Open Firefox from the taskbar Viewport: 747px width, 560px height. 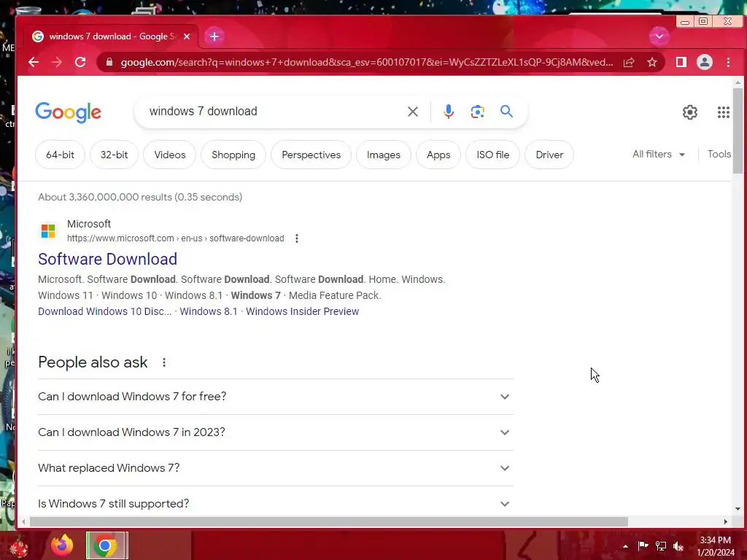point(63,545)
